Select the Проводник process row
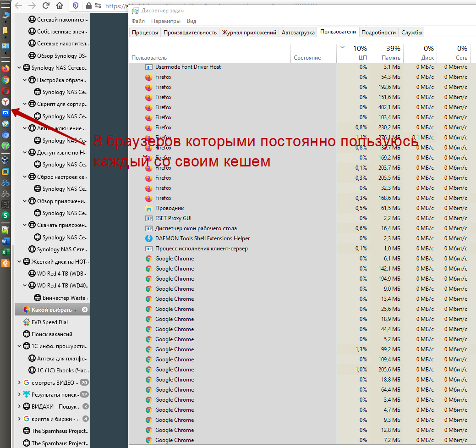This screenshot has width=476, height=448. point(169,208)
